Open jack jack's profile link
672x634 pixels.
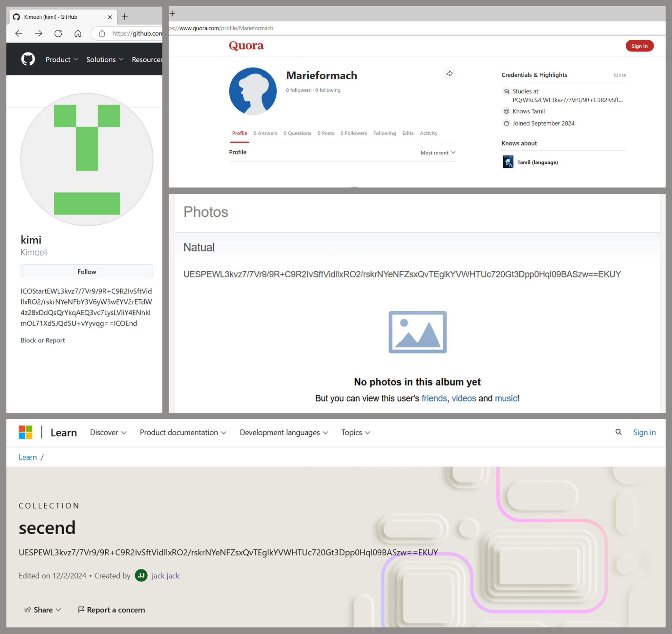click(166, 576)
